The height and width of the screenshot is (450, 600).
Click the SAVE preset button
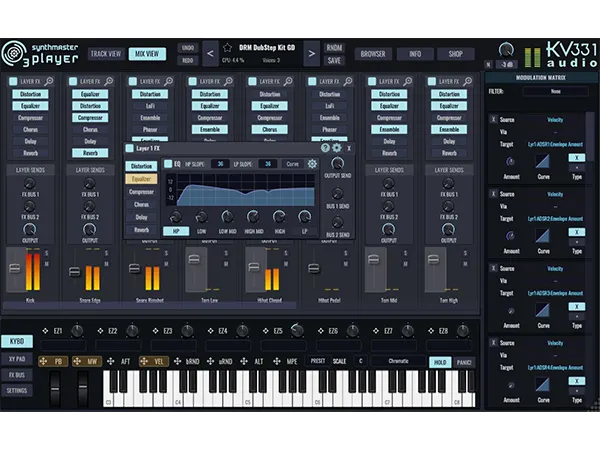point(334,60)
